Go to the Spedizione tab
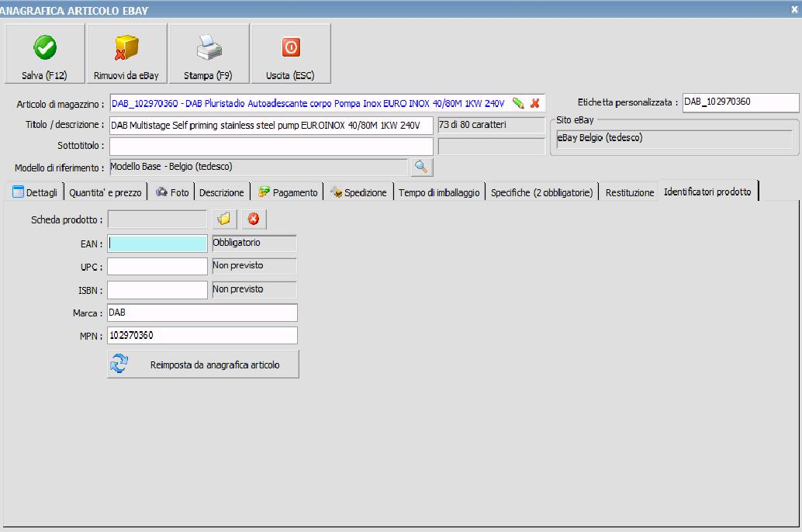The image size is (802, 532). [x=358, y=192]
